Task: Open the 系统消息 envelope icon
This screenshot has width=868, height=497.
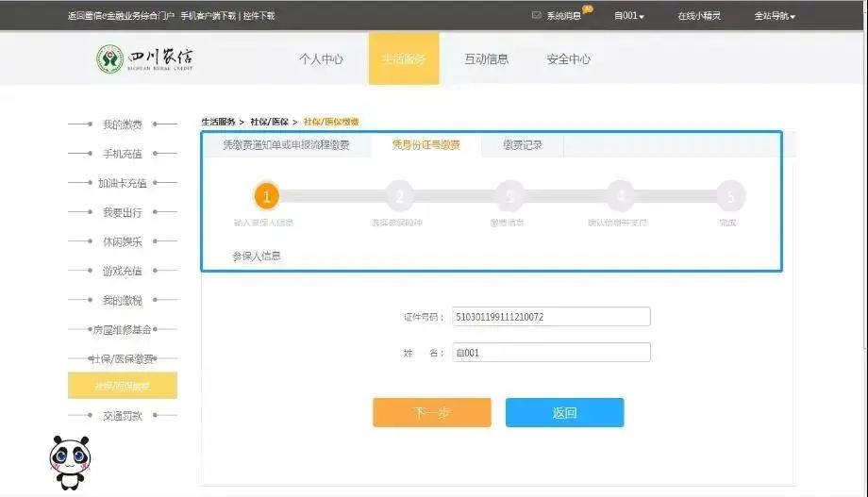Action: tap(537, 15)
